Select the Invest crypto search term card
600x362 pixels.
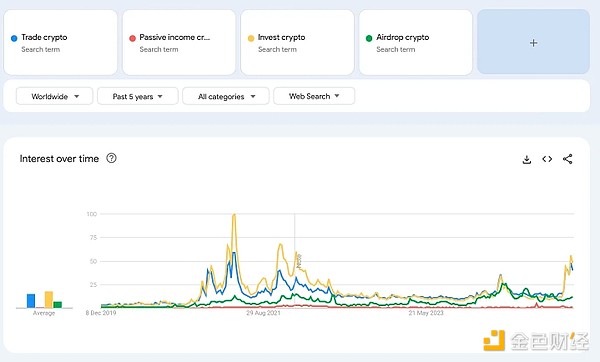(x=297, y=42)
